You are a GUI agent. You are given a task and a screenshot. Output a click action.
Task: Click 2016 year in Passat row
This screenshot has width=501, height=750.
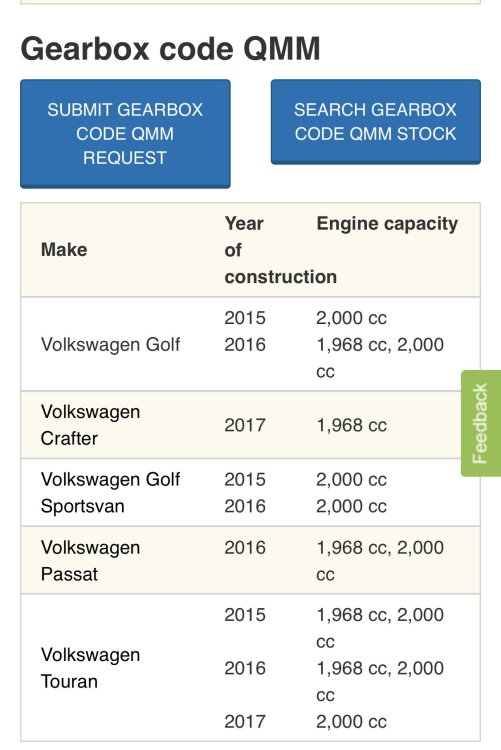coord(245,548)
